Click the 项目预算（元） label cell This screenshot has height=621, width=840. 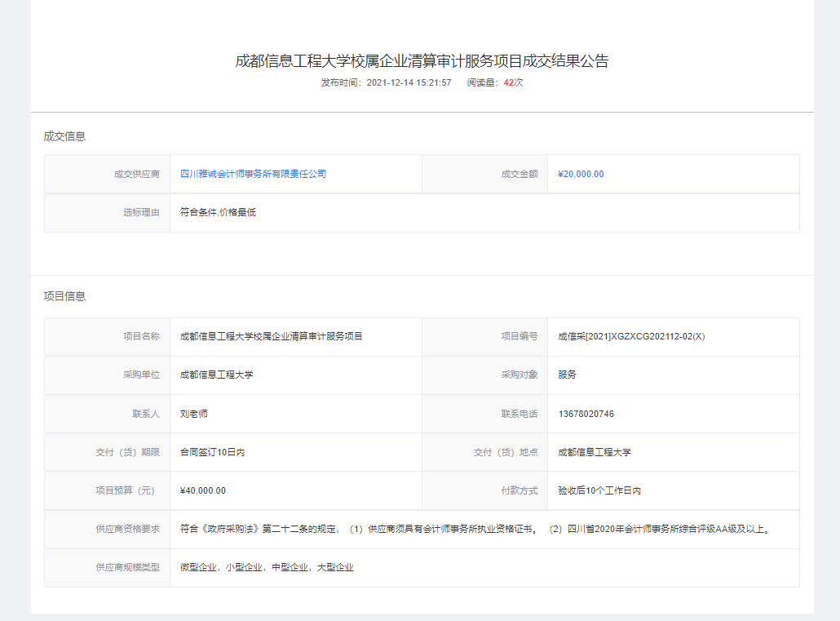pyautogui.click(x=107, y=490)
